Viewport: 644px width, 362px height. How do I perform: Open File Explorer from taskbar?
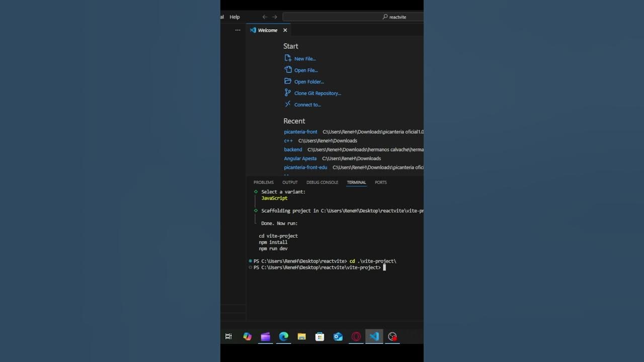301,336
